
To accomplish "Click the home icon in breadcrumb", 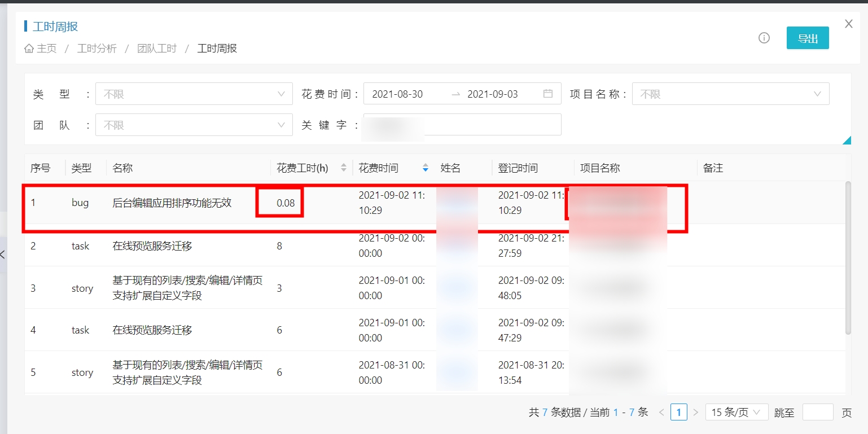I will pyautogui.click(x=29, y=49).
